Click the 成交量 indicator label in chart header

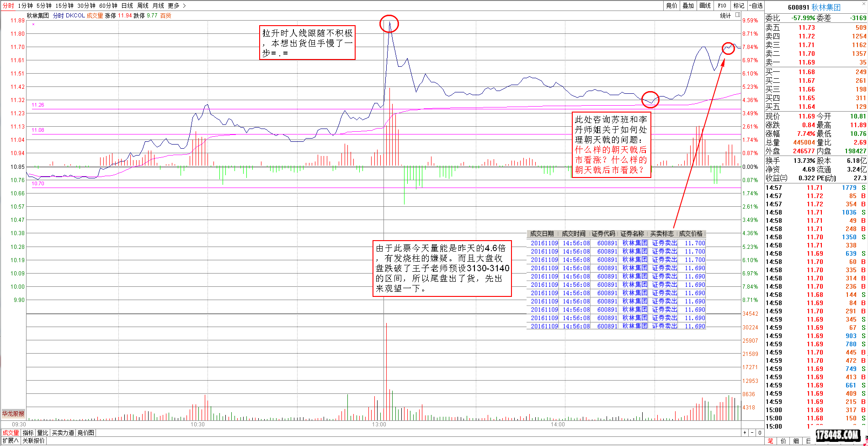click(x=95, y=16)
